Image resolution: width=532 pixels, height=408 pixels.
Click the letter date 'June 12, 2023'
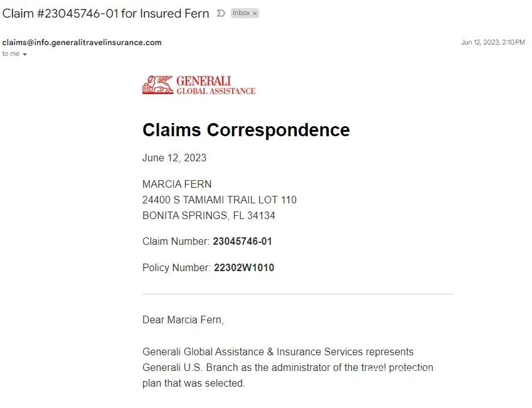174,158
